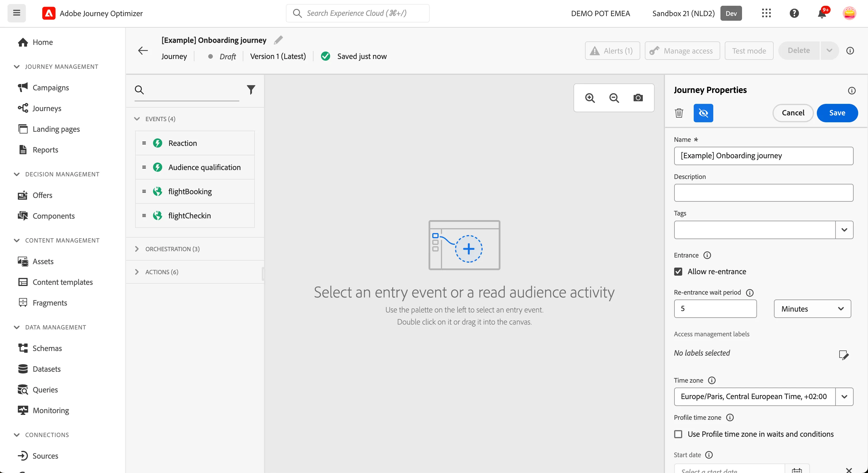Image resolution: width=868 pixels, height=473 pixels.
Task: Uncheck Allow re-entrance
Action: click(678, 272)
